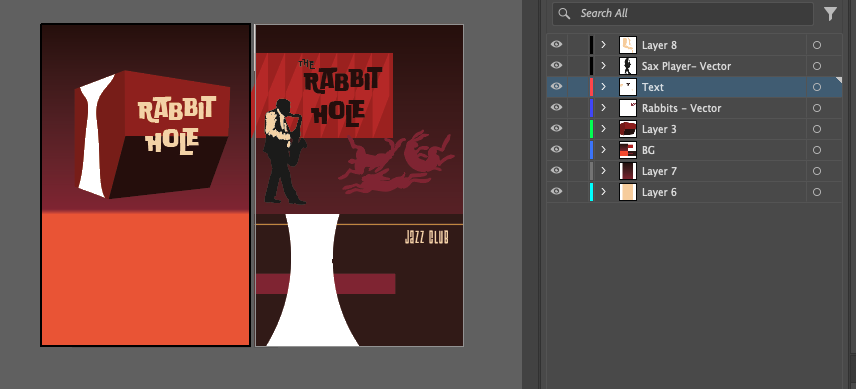Click the cyan color strip of Layer 6
This screenshot has height=389, width=856.
[x=591, y=191]
